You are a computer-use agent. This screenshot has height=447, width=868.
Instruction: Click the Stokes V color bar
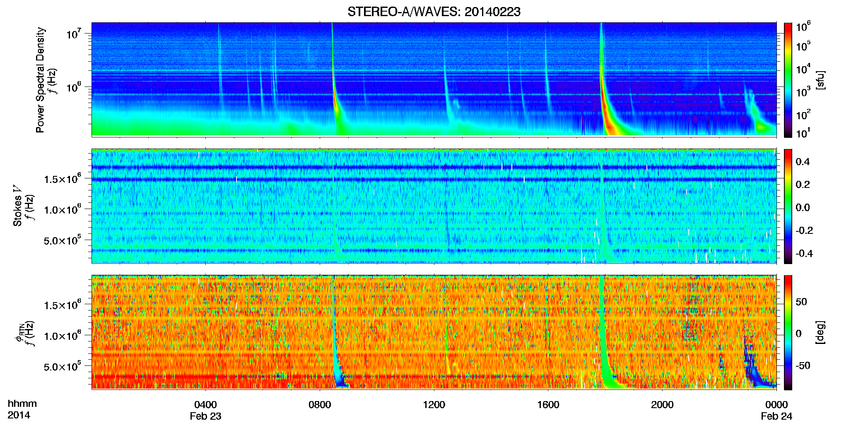tap(788, 206)
